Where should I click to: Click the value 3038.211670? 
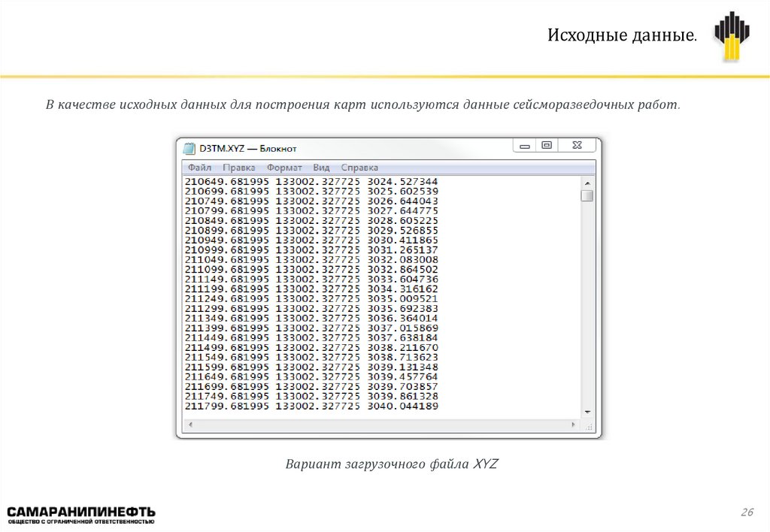click(402, 347)
